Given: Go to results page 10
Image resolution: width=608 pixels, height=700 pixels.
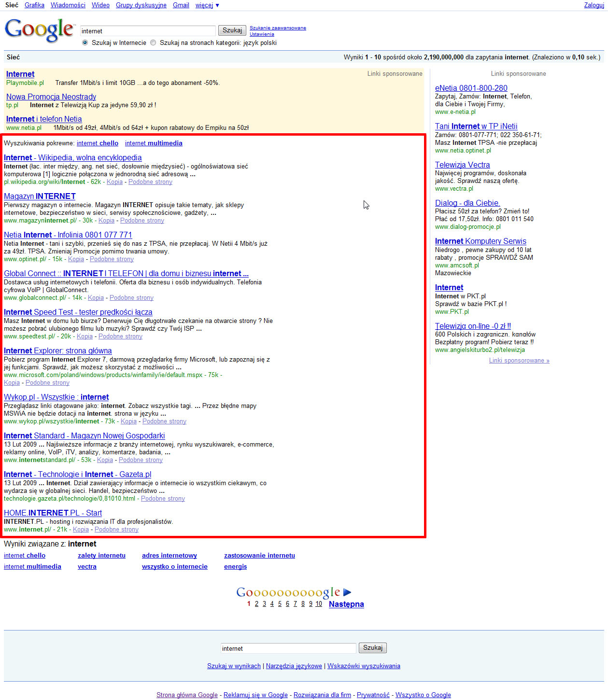Looking at the screenshot, I should [319, 604].
